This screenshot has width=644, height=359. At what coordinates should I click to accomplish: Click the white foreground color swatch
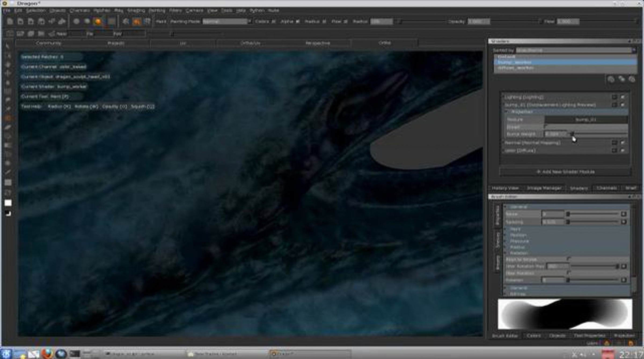coord(8,203)
